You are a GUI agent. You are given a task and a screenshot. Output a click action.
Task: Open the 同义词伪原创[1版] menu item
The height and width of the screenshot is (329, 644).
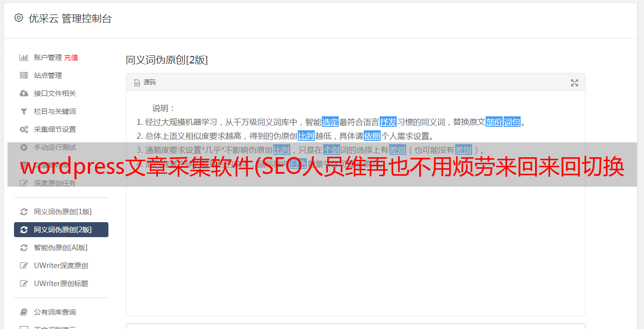pyautogui.click(x=62, y=212)
